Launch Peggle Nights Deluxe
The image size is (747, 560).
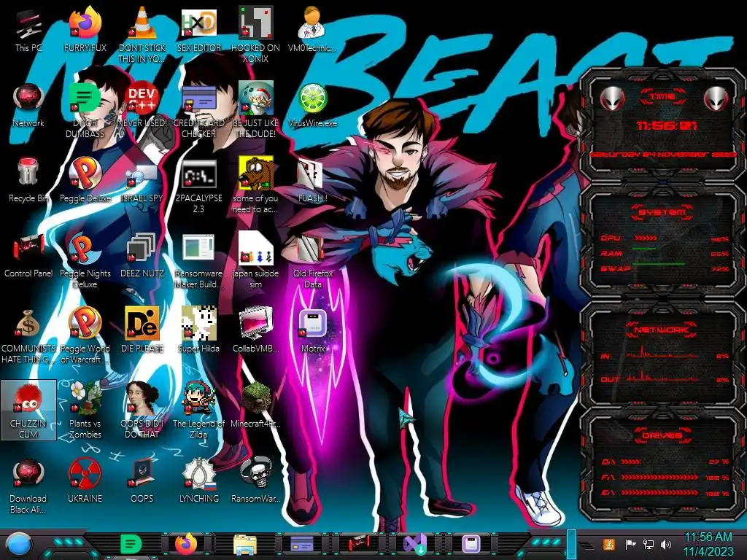85,262
